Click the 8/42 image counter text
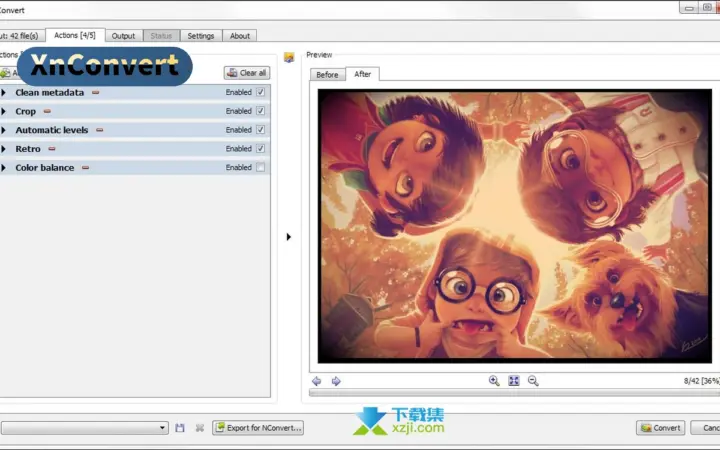This screenshot has height=450, width=720. click(x=701, y=381)
